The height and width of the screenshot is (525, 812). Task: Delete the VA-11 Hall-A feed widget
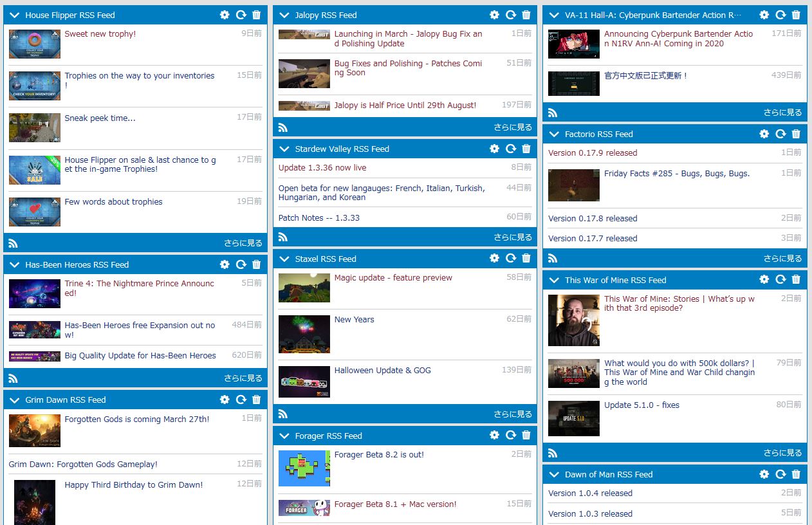click(x=796, y=15)
